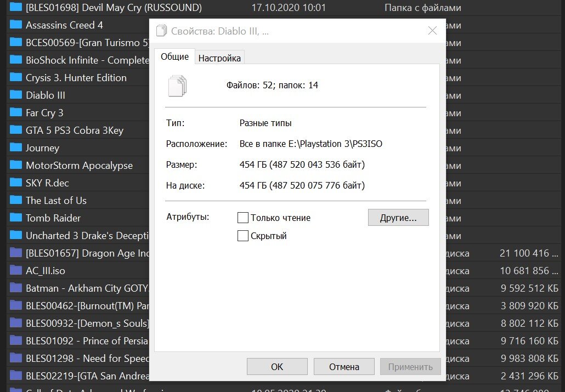Click the SKY R.dec folder icon
Image resolution: width=565 pixels, height=392 pixels.
[15, 183]
